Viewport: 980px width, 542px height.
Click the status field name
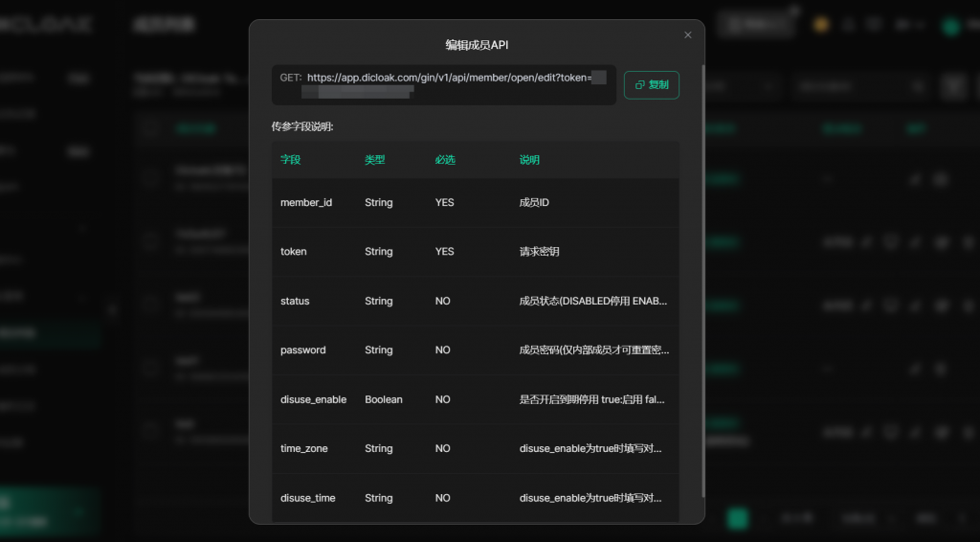pos(295,301)
